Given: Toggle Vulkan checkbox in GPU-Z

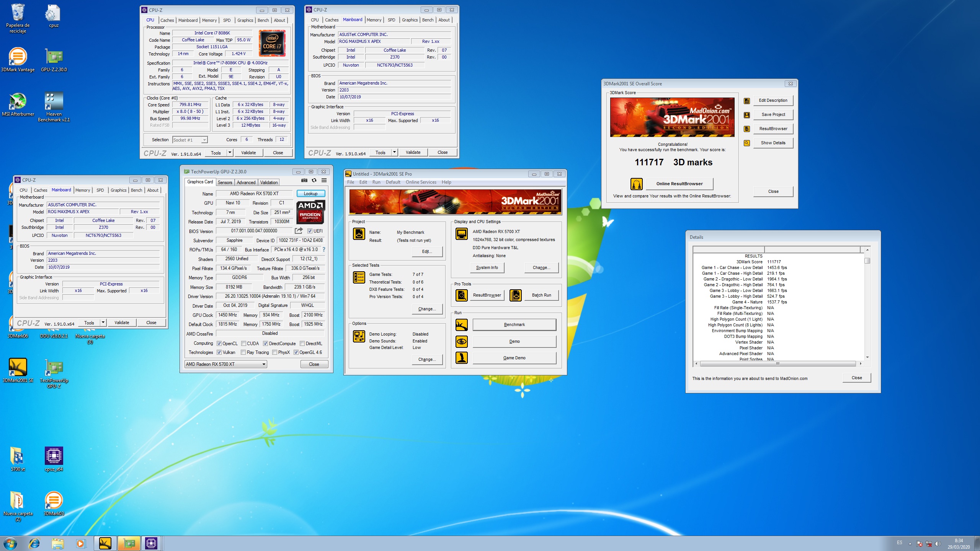Looking at the screenshot, I should click(x=219, y=352).
